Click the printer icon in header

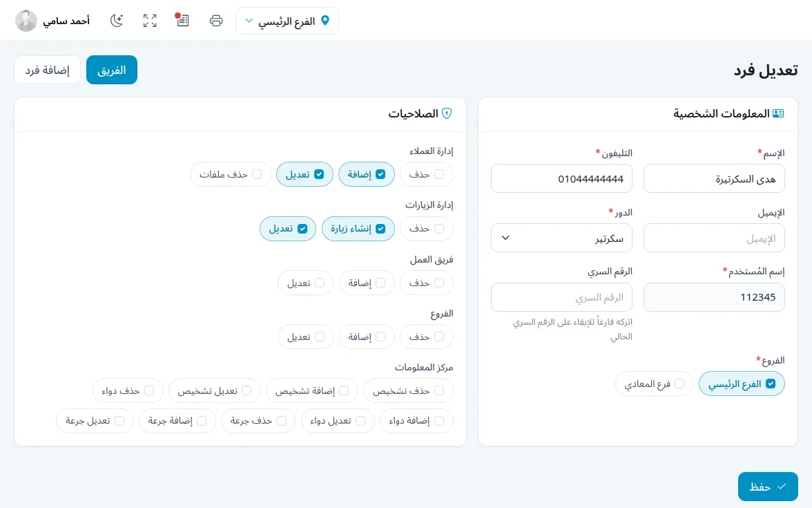(x=216, y=21)
